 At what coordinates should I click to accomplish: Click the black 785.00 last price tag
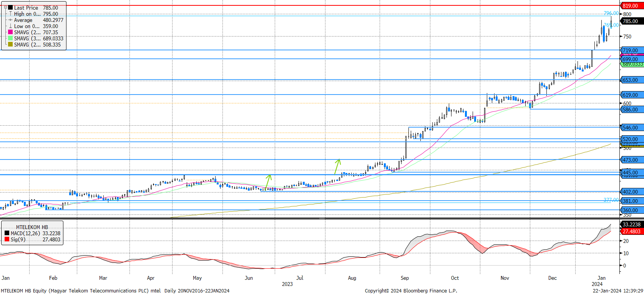[632, 21]
